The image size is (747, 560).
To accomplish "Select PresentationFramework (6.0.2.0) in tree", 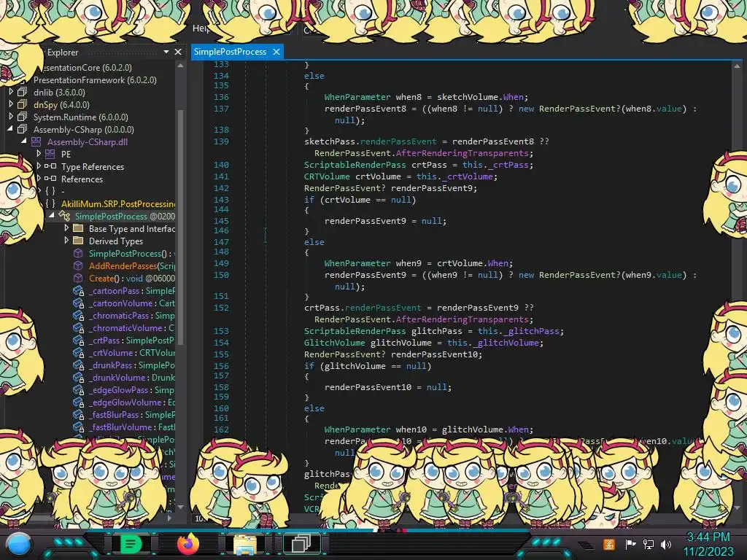I will click(x=95, y=80).
